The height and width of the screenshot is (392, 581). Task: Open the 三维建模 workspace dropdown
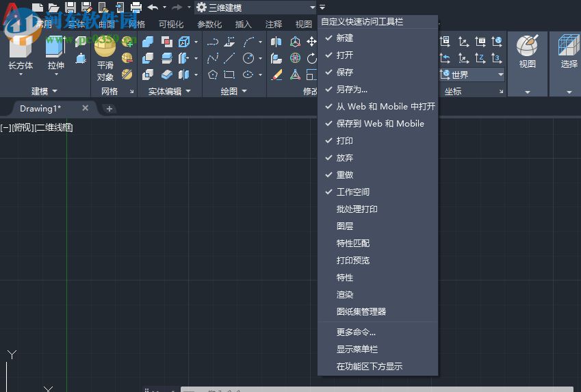[x=256, y=7]
